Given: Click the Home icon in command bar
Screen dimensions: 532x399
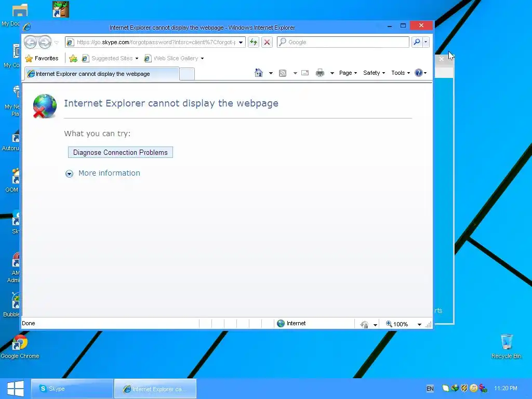Looking at the screenshot, I should pyautogui.click(x=259, y=73).
